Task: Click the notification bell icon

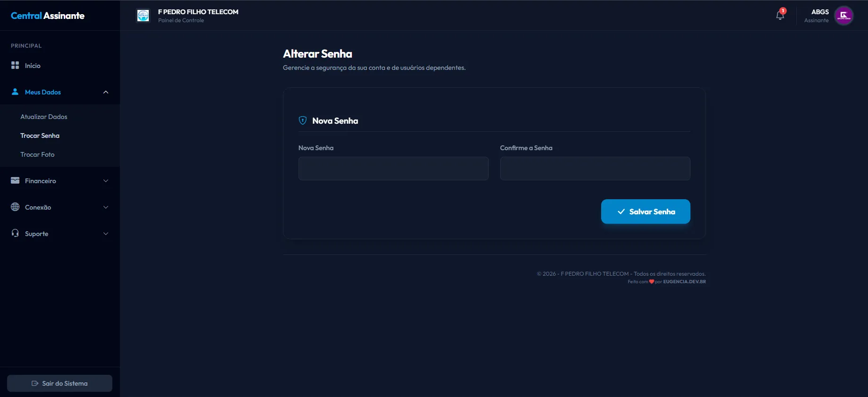Action: coord(780,16)
